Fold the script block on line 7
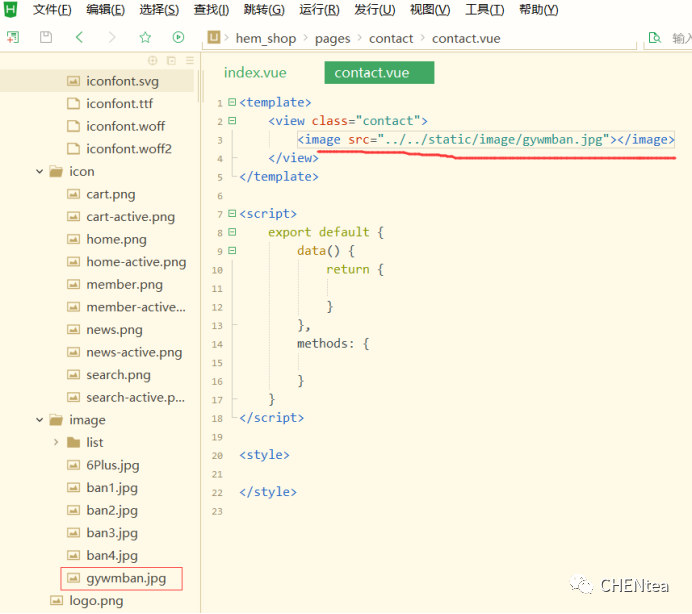 point(232,213)
